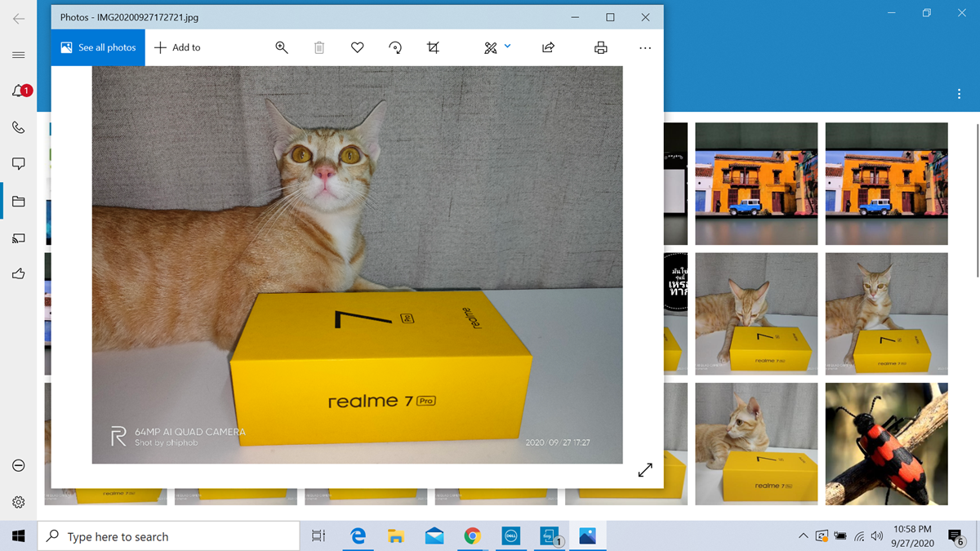Switch to Your Phone app on taskbar
Image resolution: width=980 pixels, height=551 pixels.
tap(550, 536)
